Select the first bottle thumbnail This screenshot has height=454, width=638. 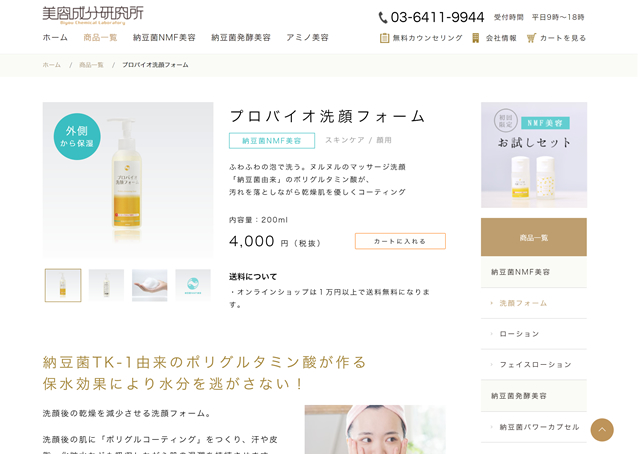[x=63, y=285]
